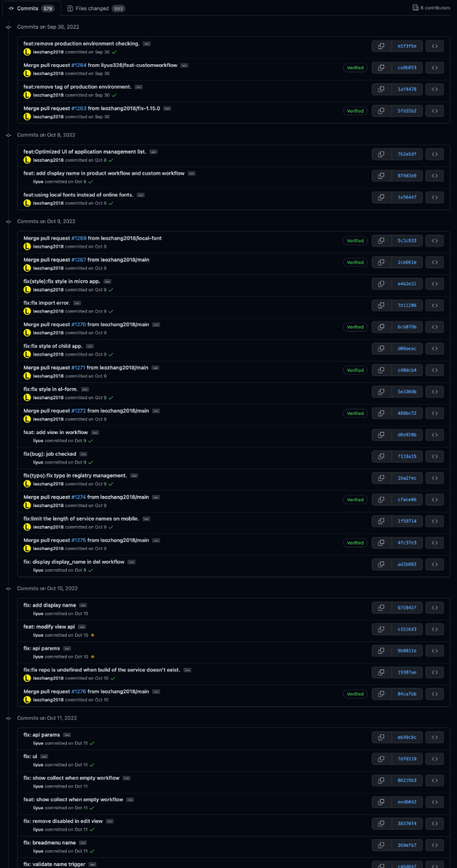The height and width of the screenshot is (868, 457).
Task: Click the Verified badge on commit 5fb55b2
Action: coord(355,111)
